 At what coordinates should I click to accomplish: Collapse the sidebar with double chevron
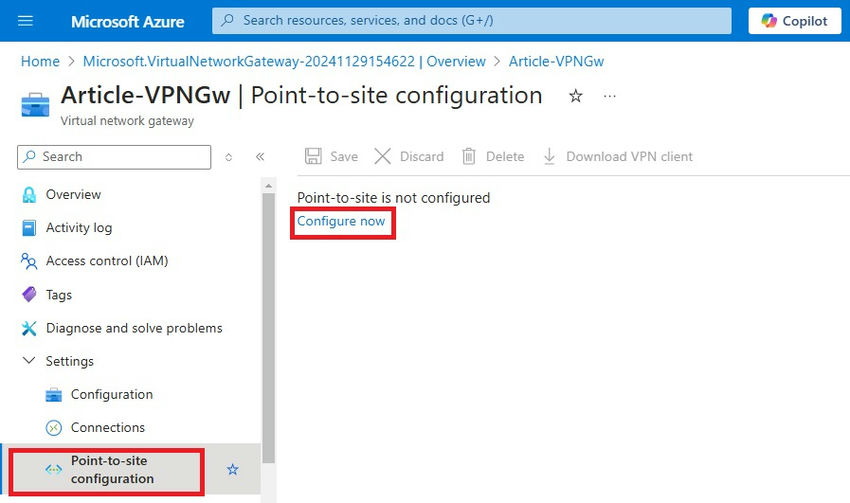coord(260,157)
